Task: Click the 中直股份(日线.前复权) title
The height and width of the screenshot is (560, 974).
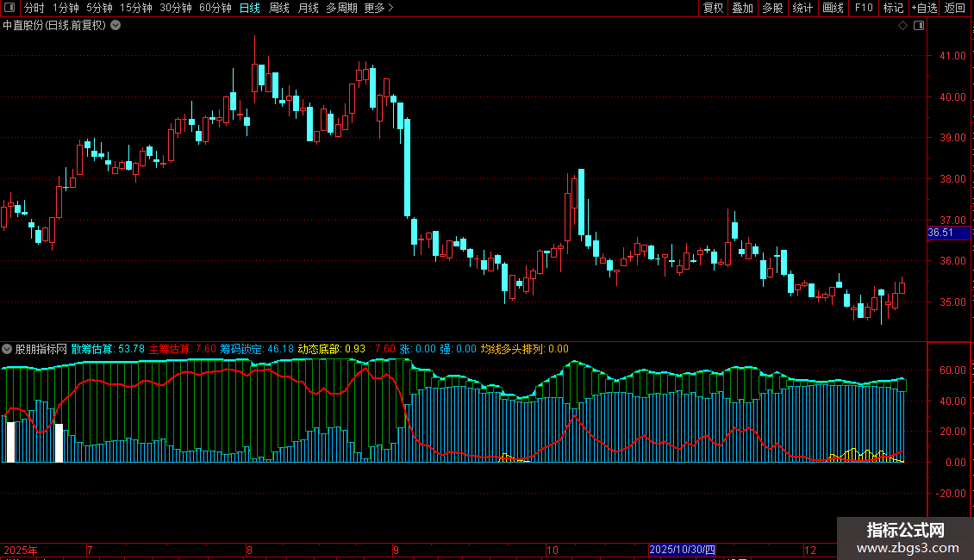Action: pos(54,26)
